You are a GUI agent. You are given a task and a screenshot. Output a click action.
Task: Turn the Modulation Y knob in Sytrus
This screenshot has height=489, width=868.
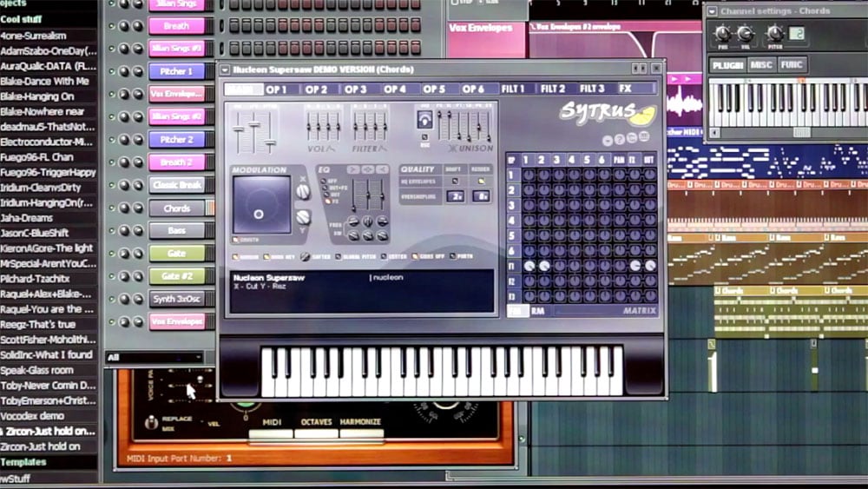(303, 217)
